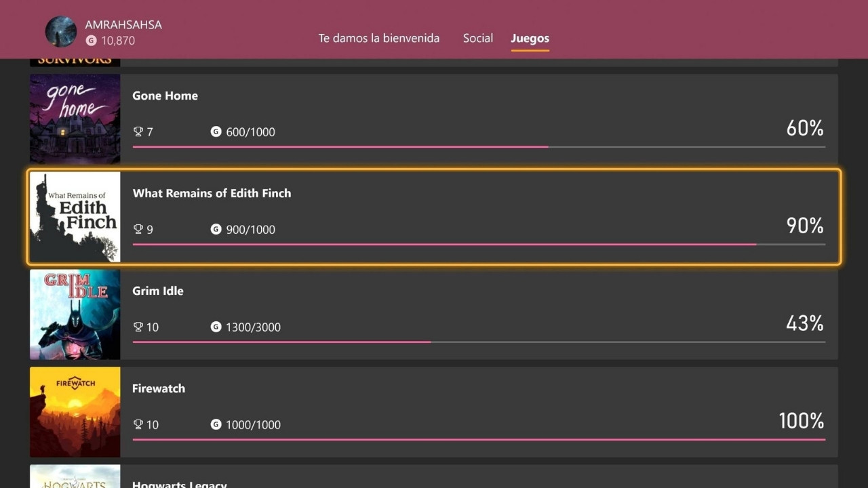868x488 pixels.
Task: Open the Gone Home game title
Action: (x=165, y=96)
